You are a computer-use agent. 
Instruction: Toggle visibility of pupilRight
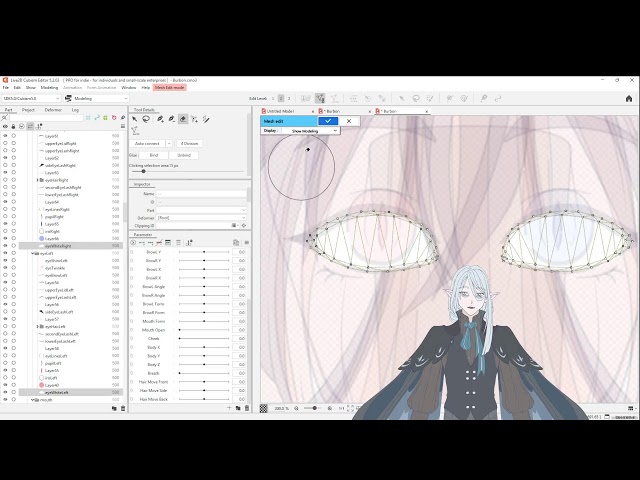click(5, 217)
